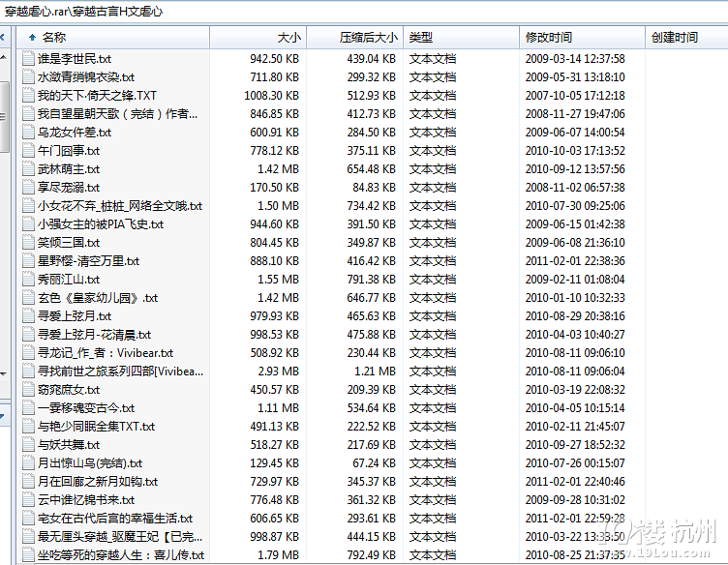Image resolution: width=728 pixels, height=565 pixels.
Task: Click the file icon of 寻龙记_作_者：Vivibear.txt
Action: tap(28, 353)
